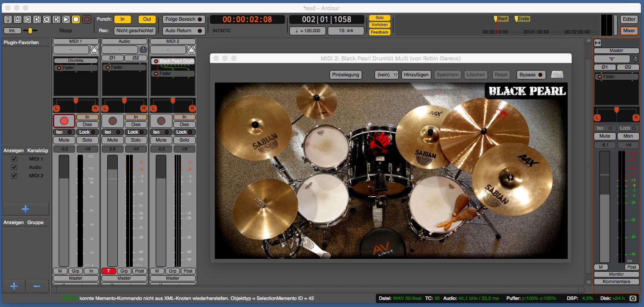
Task: Switch to the Editor view
Action: (x=629, y=19)
